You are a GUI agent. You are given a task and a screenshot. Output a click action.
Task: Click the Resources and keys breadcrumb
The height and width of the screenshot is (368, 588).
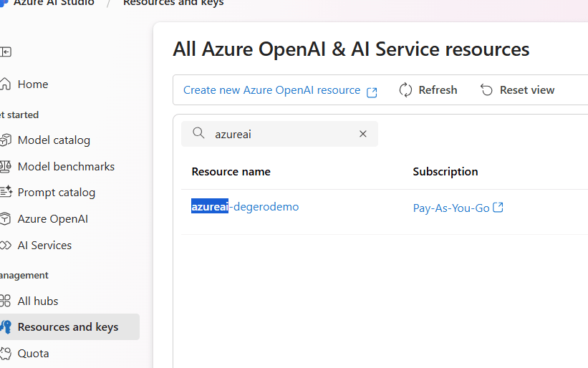[173, 3]
